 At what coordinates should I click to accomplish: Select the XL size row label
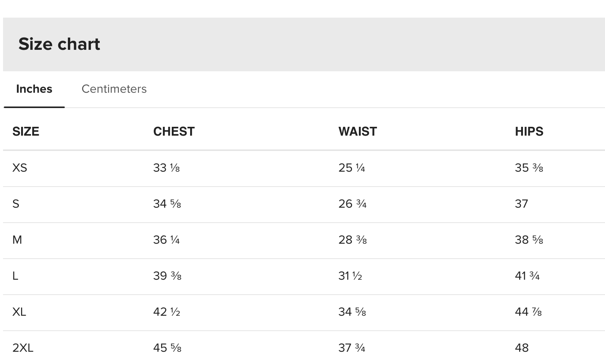tap(19, 312)
